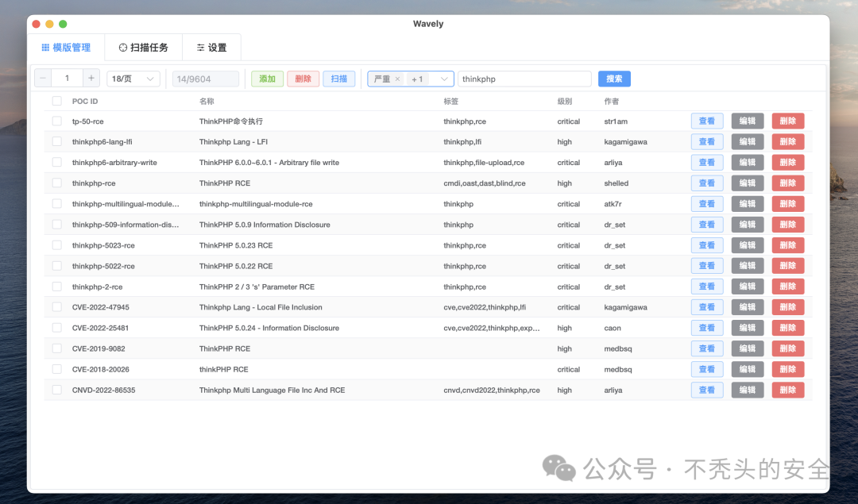Click the name Thinkphp Lang - LFI

[x=234, y=141]
